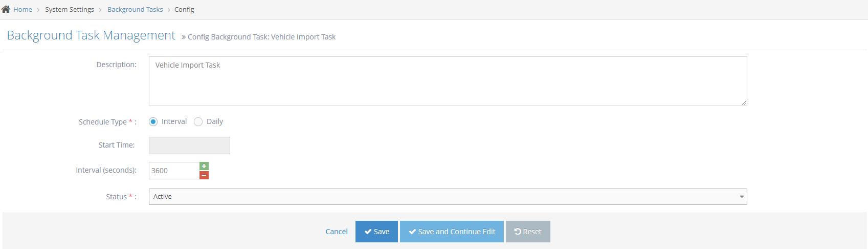The height and width of the screenshot is (249, 868).
Task: Go to Home breadcrumb link
Action: point(23,10)
